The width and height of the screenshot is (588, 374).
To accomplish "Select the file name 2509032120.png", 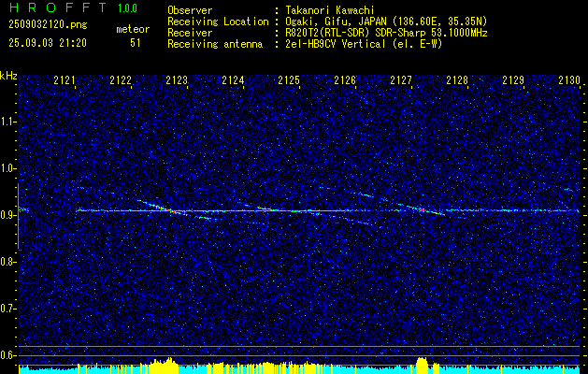I will pos(48,24).
